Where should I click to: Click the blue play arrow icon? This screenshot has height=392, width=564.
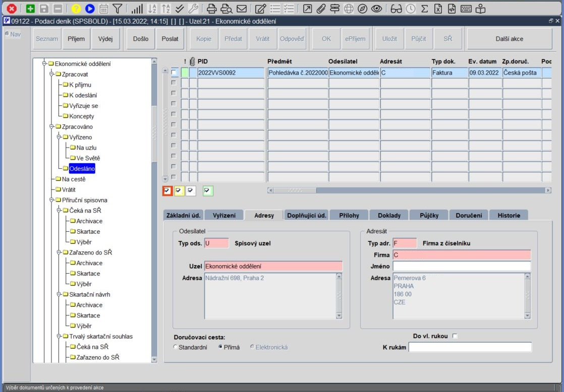pyautogui.click(x=90, y=9)
